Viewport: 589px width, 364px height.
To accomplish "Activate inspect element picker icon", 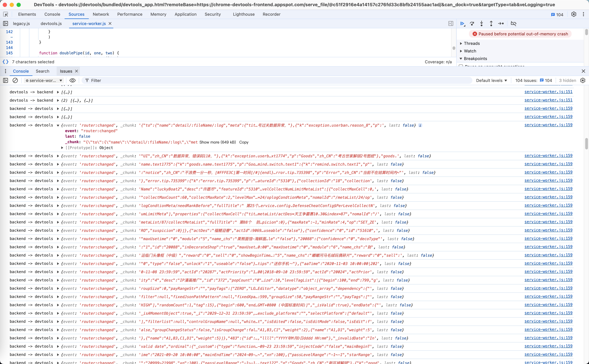I will (6, 14).
